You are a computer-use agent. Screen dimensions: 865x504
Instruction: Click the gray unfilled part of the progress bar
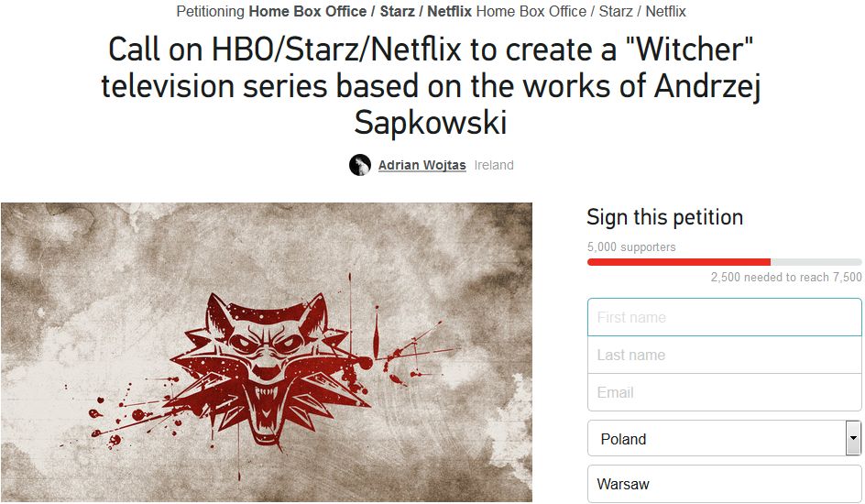[816, 262]
